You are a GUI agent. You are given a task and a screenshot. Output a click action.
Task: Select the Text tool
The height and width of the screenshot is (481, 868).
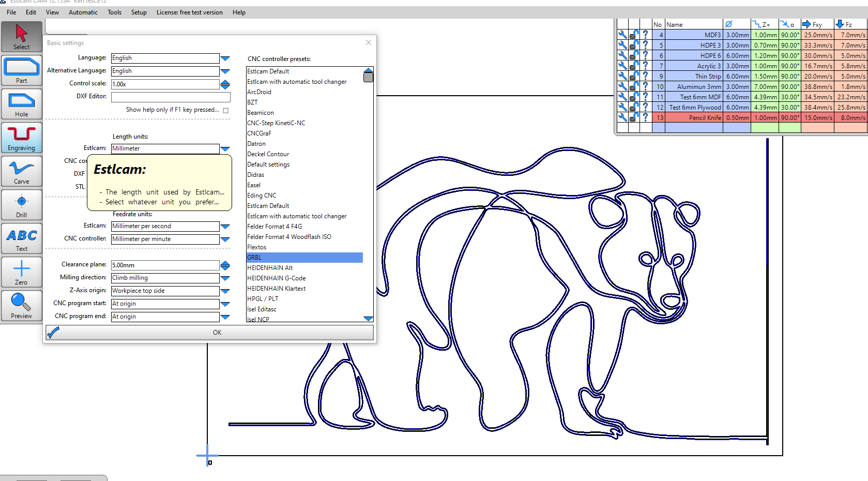click(x=21, y=239)
